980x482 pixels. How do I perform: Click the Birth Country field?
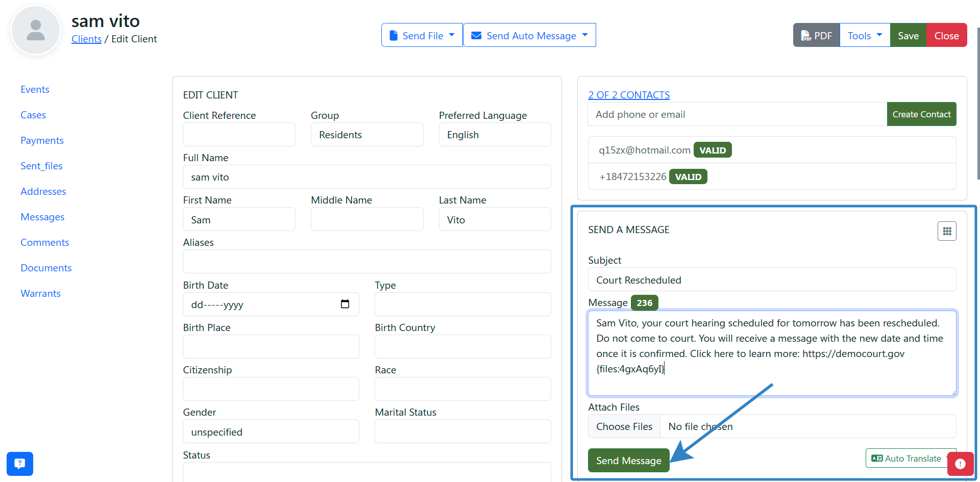[x=463, y=346]
